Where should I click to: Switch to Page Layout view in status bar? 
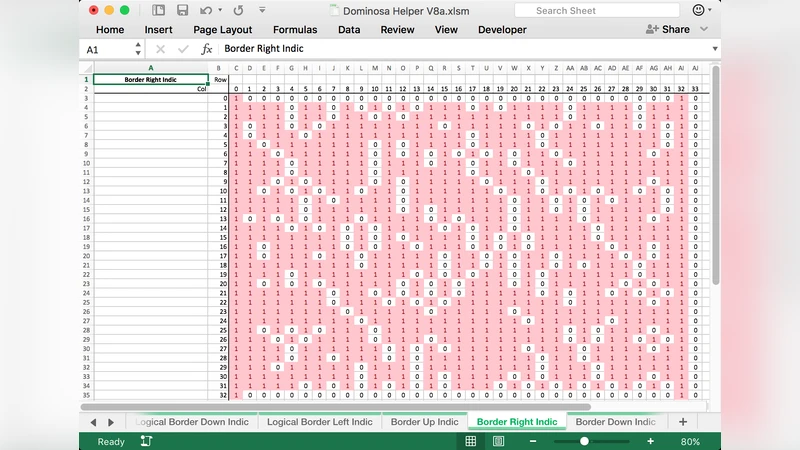tap(497, 441)
